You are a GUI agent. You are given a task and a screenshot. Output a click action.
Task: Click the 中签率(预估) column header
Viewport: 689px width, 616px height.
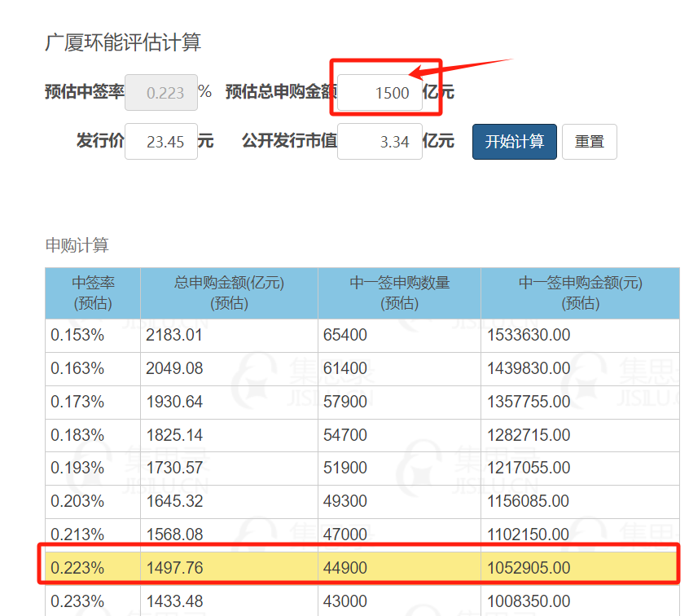pyautogui.click(x=93, y=293)
